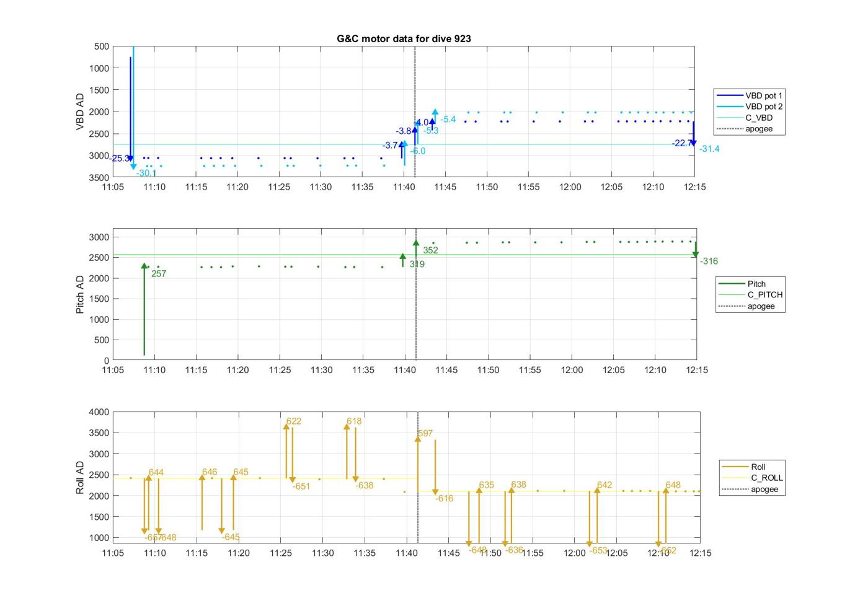Pick the '644' roll data label
This screenshot has height=611, width=868.
[x=156, y=473]
